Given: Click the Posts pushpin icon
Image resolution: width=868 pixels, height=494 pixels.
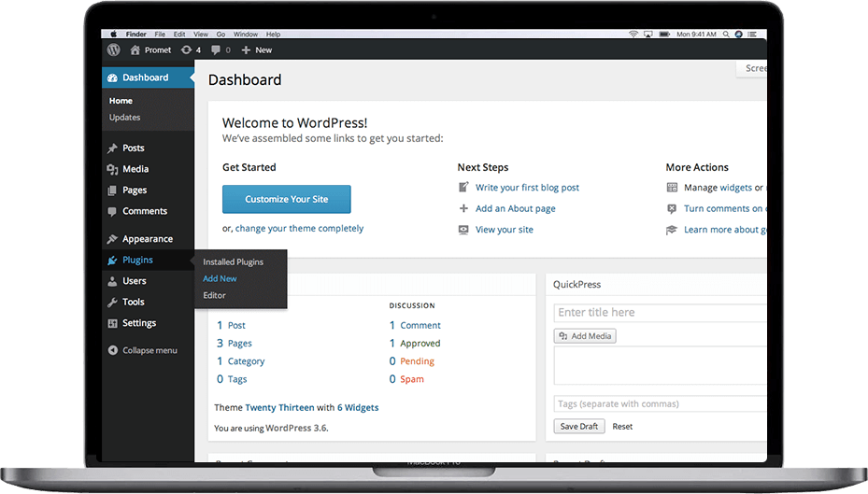Looking at the screenshot, I should coord(112,148).
